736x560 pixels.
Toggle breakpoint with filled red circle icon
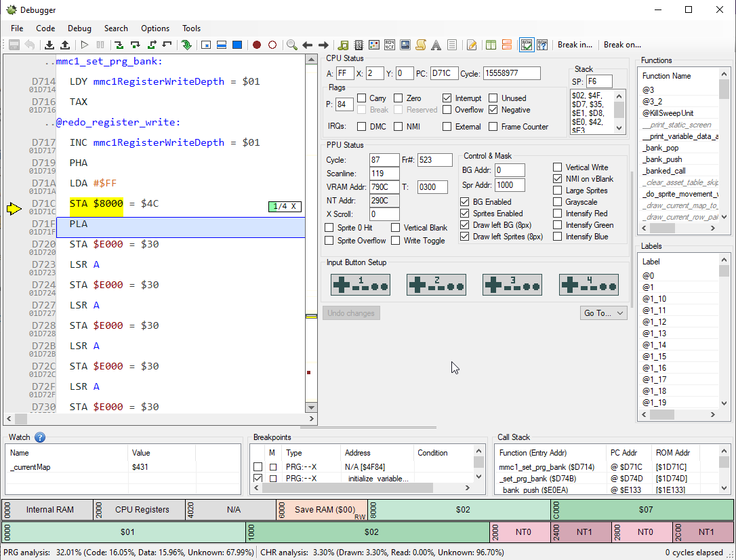(x=257, y=45)
